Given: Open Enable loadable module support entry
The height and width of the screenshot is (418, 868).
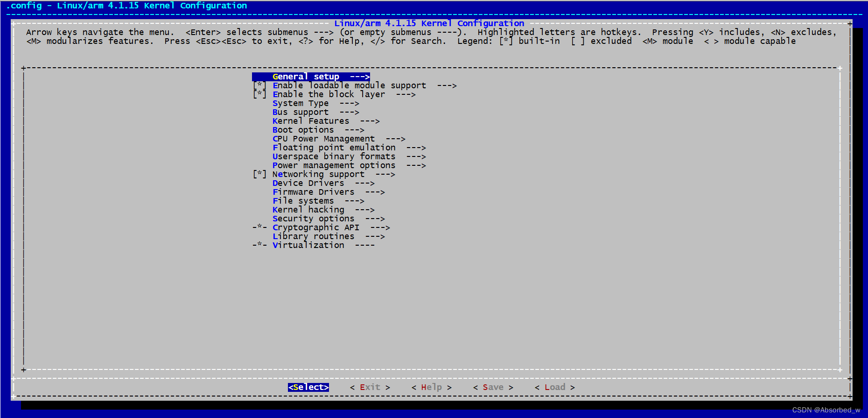Looking at the screenshot, I should pos(364,85).
